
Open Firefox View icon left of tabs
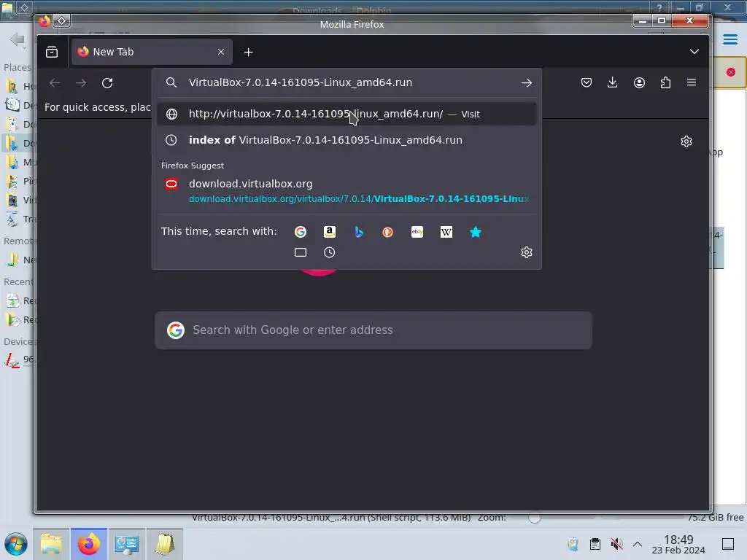[x=52, y=52]
